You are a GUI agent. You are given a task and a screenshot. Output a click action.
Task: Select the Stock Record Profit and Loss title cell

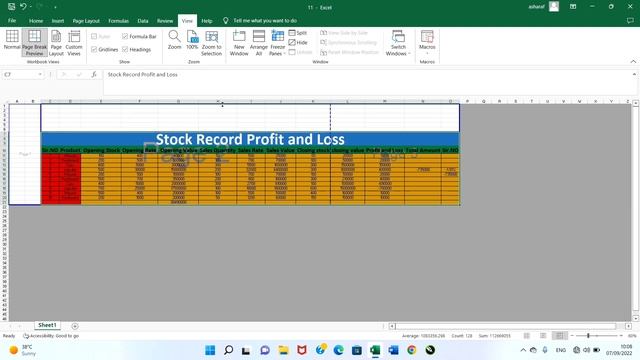coord(250,139)
